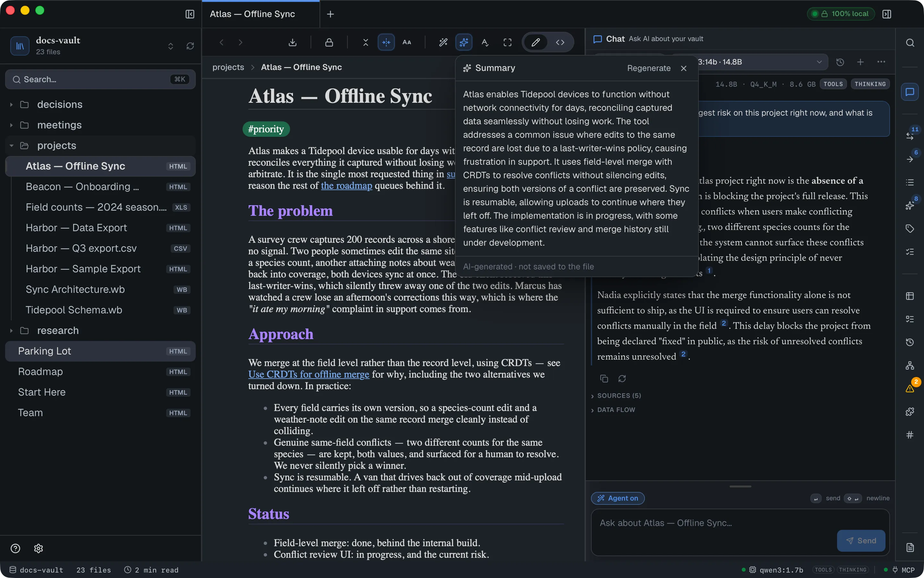Click the sparkle Summary icon in the toolbar
Viewport: 924px width, 578px height.
point(464,42)
